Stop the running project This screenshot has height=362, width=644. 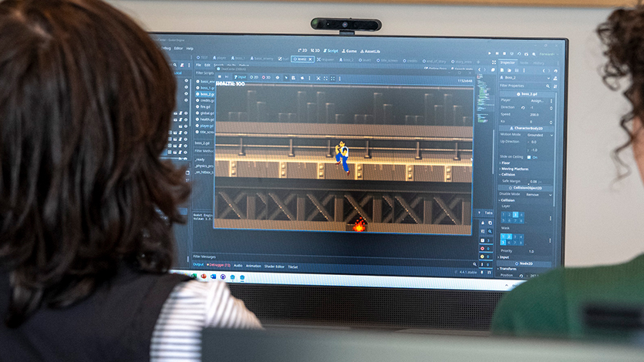(504, 54)
